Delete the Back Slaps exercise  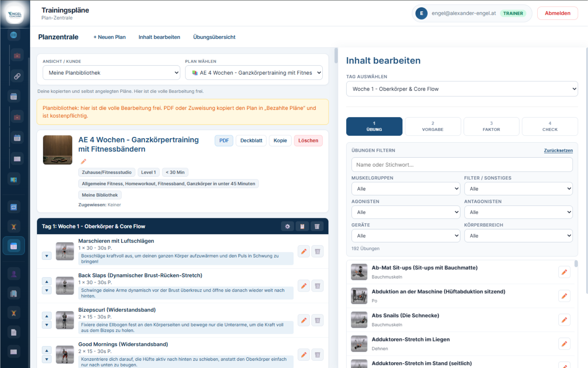[x=318, y=286]
